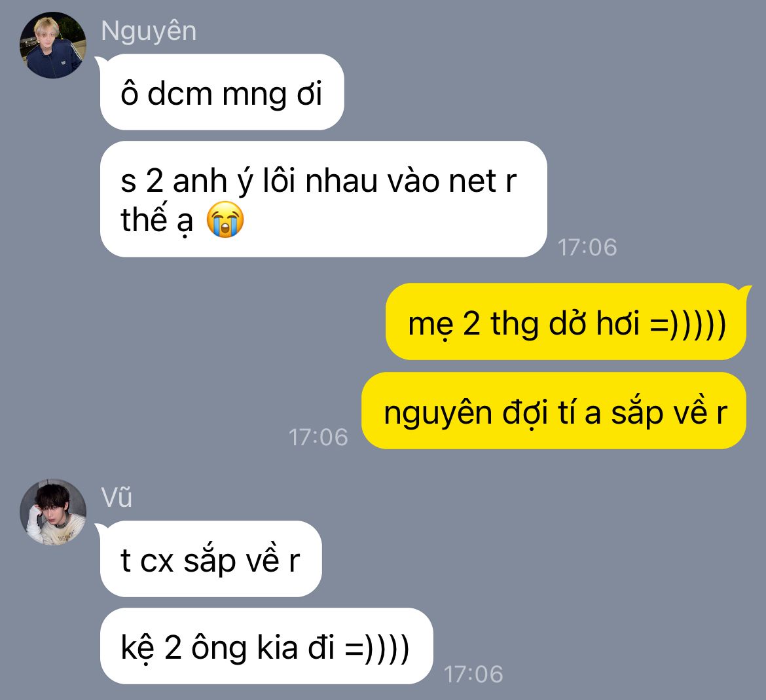This screenshot has height=700, width=766.
Task: Tap the 17:06 timestamp beside yellow message
Action: 318,437
